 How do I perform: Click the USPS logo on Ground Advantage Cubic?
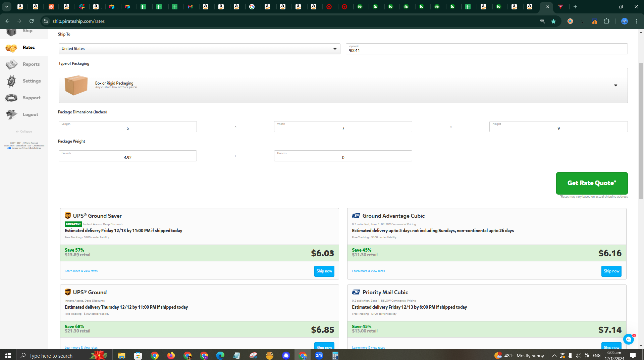point(356,216)
